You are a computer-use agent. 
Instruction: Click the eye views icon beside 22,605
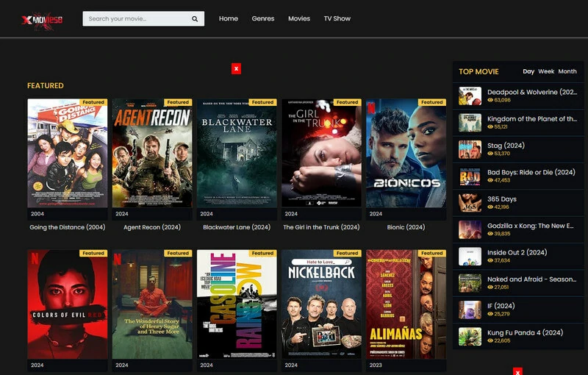click(x=490, y=341)
